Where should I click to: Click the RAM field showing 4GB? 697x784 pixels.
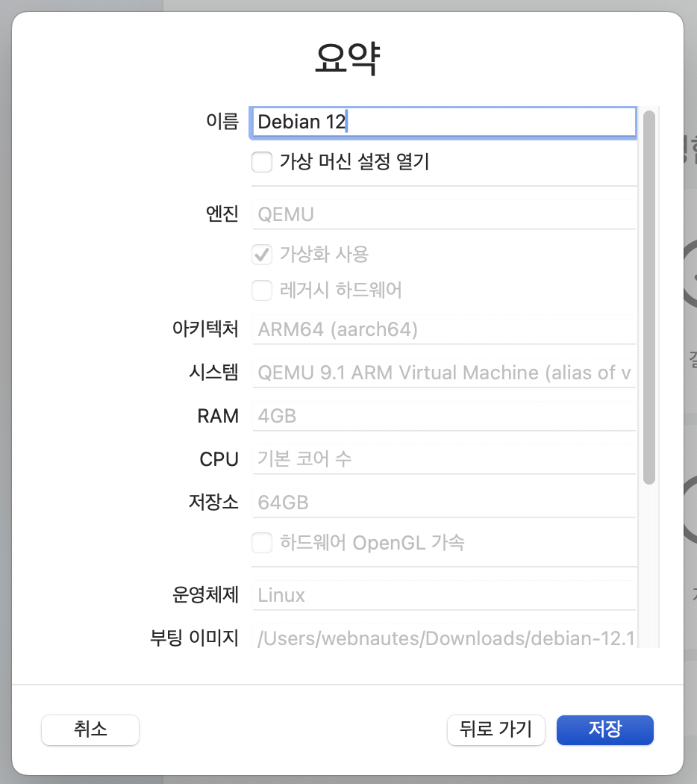tap(444, 416)
